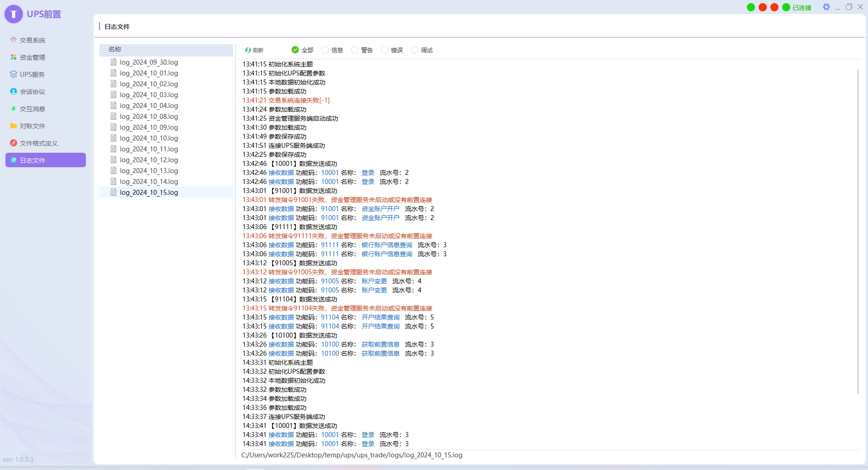
Task: Select the 信息 filter radio button
Action: (325, 50)
